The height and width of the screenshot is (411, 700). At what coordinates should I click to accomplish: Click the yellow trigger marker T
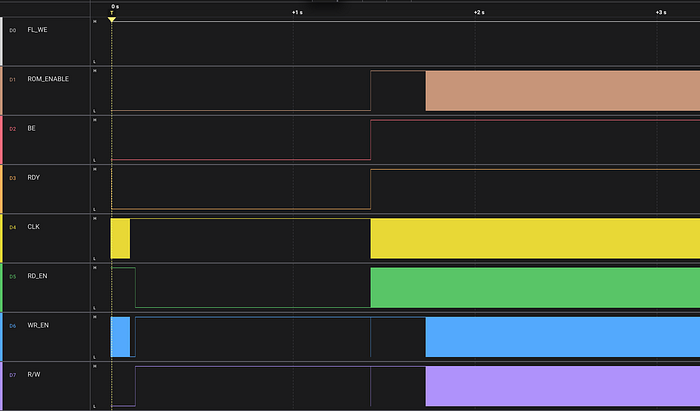pos(112,19)
